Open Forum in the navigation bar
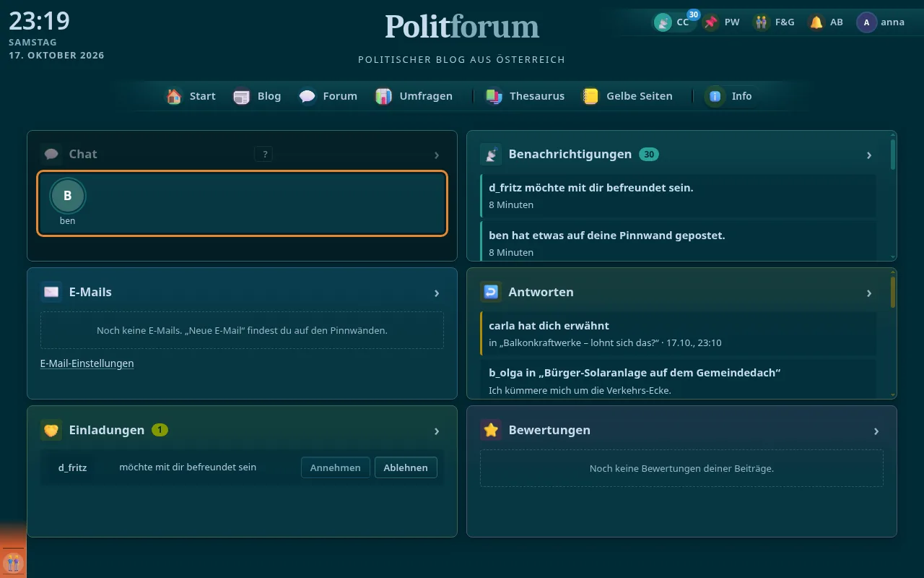The image size is (924, 578). [328, 96]
